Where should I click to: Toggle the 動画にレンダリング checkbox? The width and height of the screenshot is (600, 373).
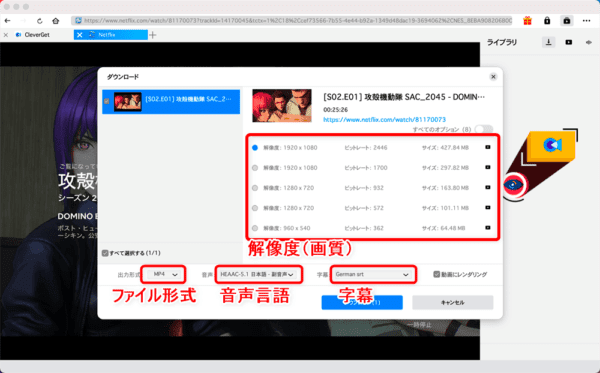[x=436, y=274]
